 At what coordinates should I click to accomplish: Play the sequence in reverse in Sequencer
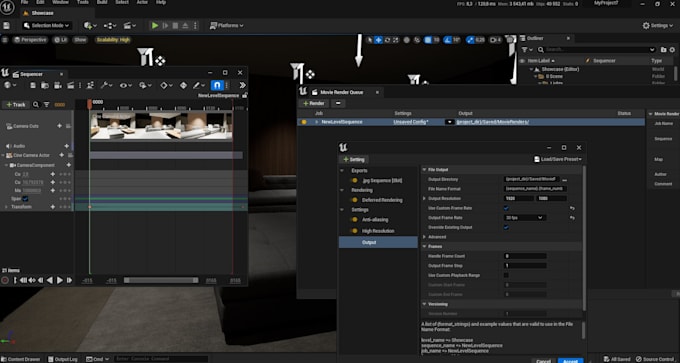(50, 281)
